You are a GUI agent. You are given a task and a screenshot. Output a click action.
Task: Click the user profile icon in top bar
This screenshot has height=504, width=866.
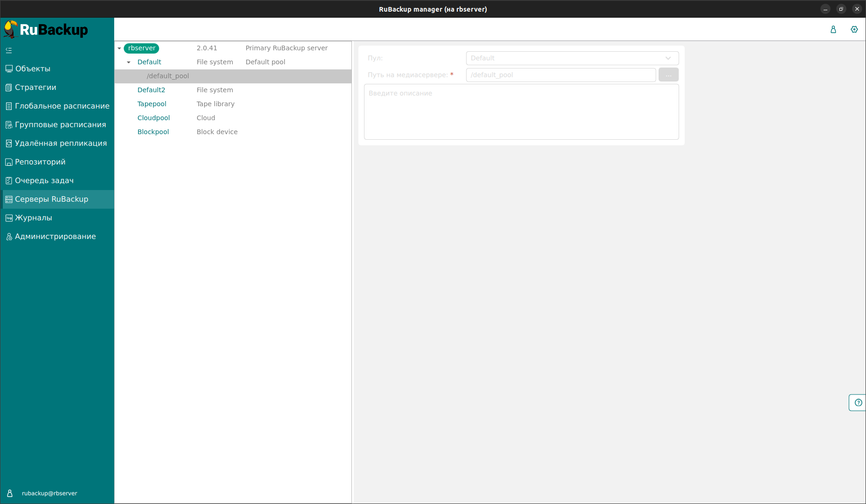833,29
